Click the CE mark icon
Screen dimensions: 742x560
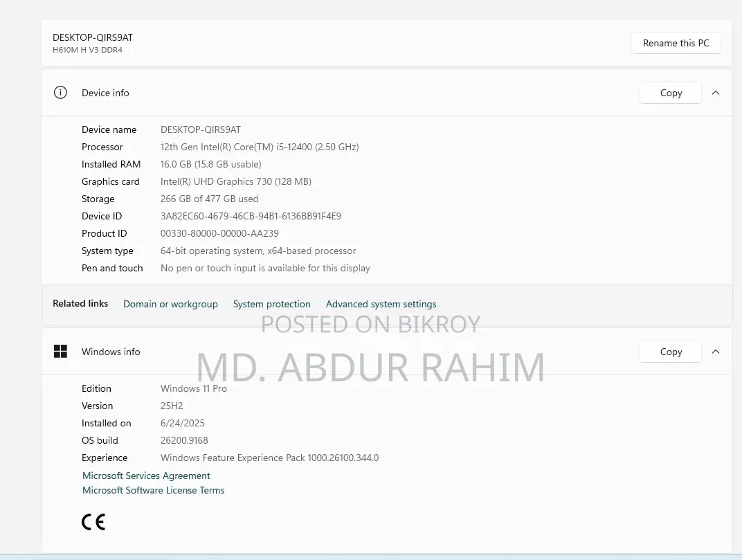[93, 522]
